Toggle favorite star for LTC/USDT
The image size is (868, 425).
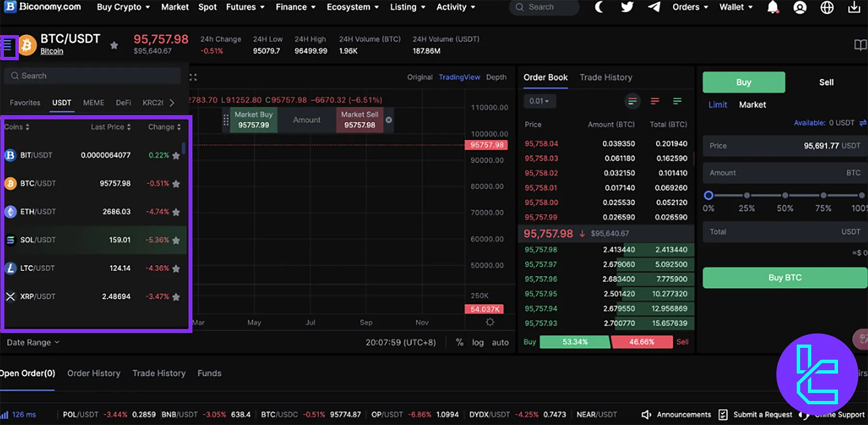coord(176,268)
